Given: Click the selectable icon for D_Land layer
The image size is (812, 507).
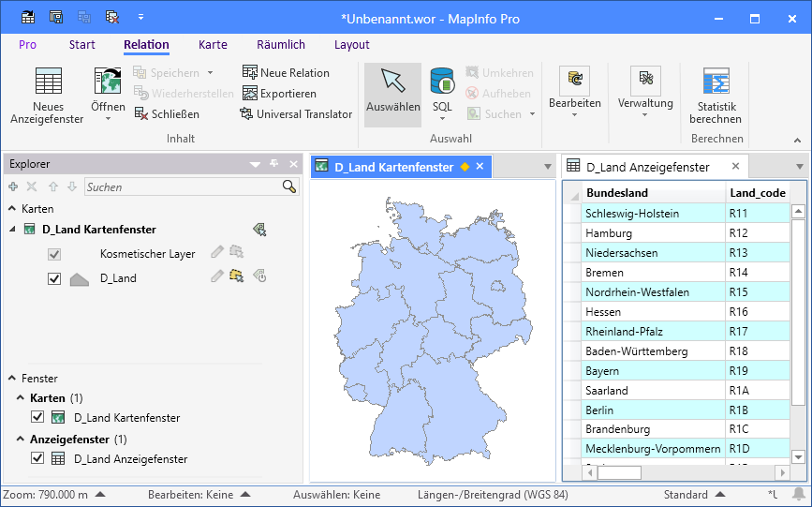Looking at the screenshot, I should pos(237,276).
